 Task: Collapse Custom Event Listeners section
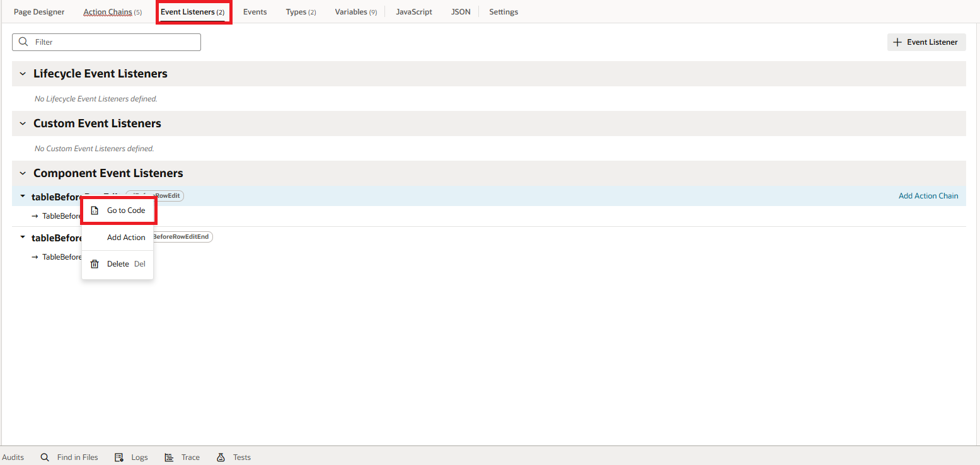[23, 123]
